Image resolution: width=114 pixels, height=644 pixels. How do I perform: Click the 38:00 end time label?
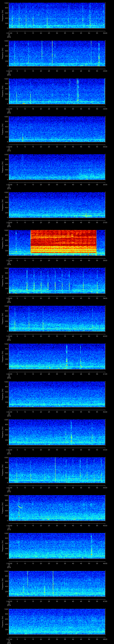pos(105,260)
